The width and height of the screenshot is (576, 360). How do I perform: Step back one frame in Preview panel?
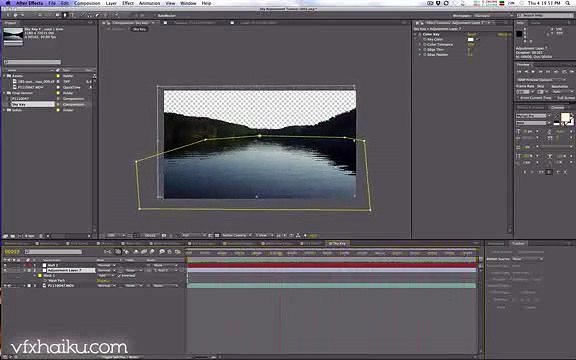click(526, 72)
